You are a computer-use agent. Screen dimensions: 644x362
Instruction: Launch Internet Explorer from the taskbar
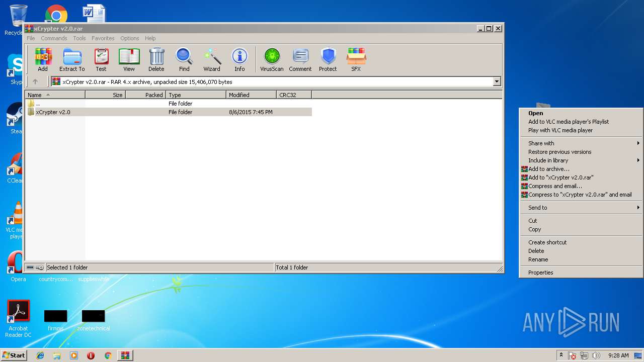[x=40, y=355]
